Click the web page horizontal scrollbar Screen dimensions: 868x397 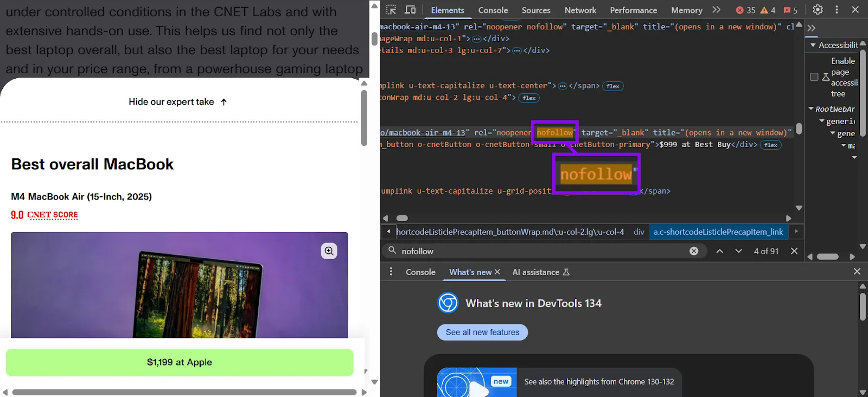point(184,392)
